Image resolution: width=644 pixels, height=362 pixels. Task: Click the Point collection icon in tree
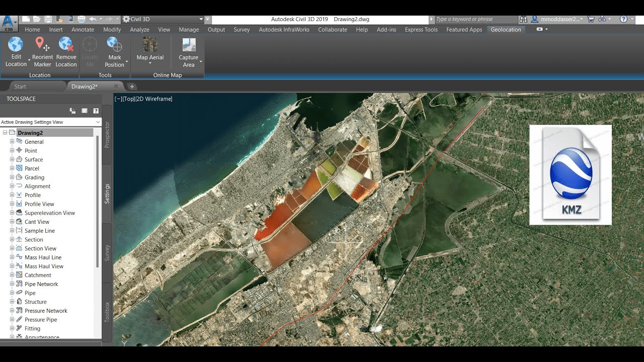(20, 150)
